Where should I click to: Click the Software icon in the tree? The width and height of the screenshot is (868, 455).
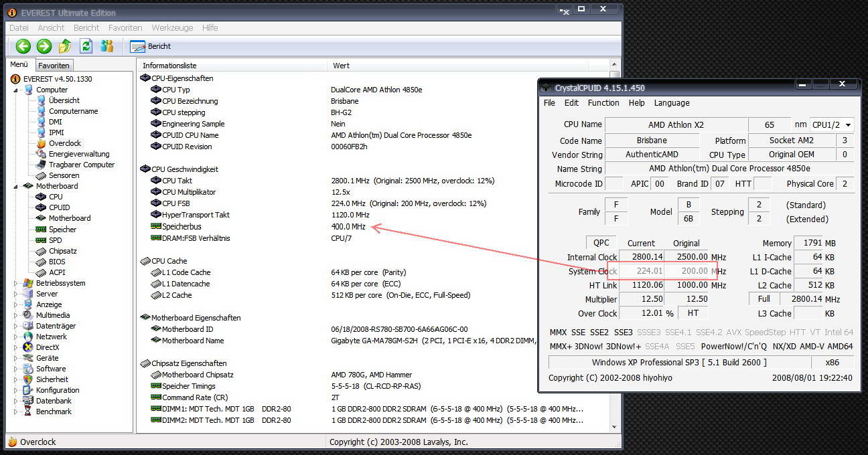click(27, 369)
